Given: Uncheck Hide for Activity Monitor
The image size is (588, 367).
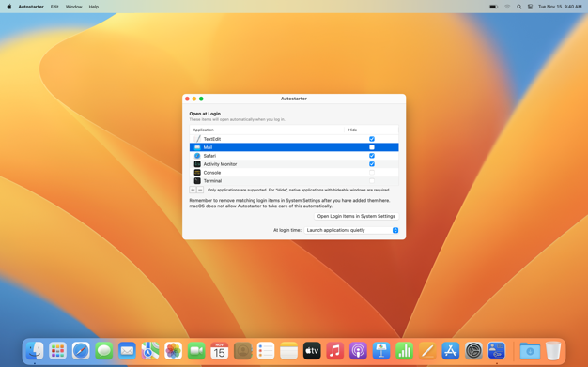Looking at the screenshot, I should click(x=372, y=164).
